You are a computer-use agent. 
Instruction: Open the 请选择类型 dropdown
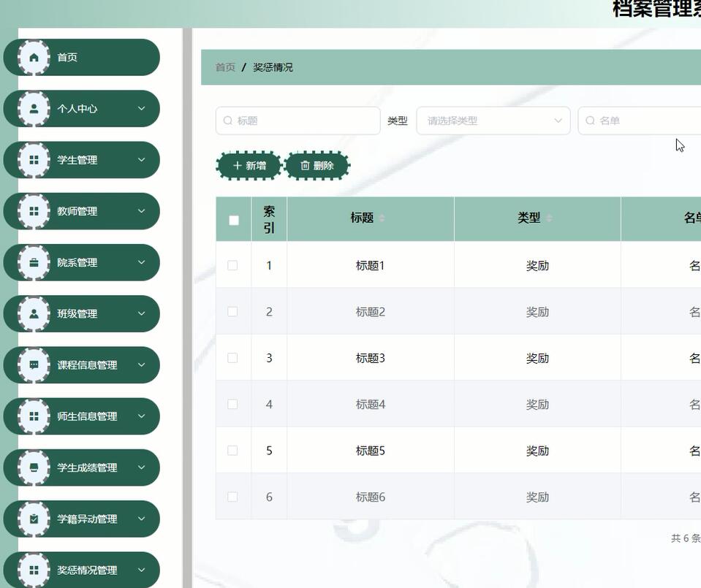point(493,120)
